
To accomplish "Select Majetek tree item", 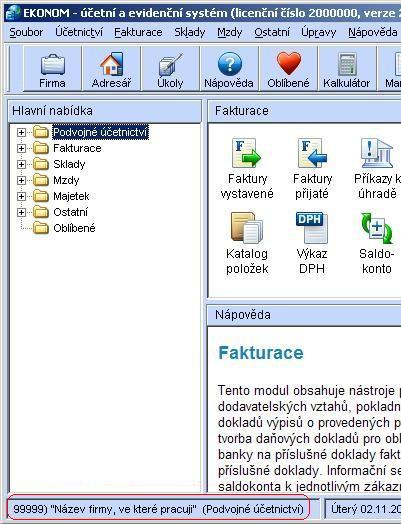I will [71, 196].
